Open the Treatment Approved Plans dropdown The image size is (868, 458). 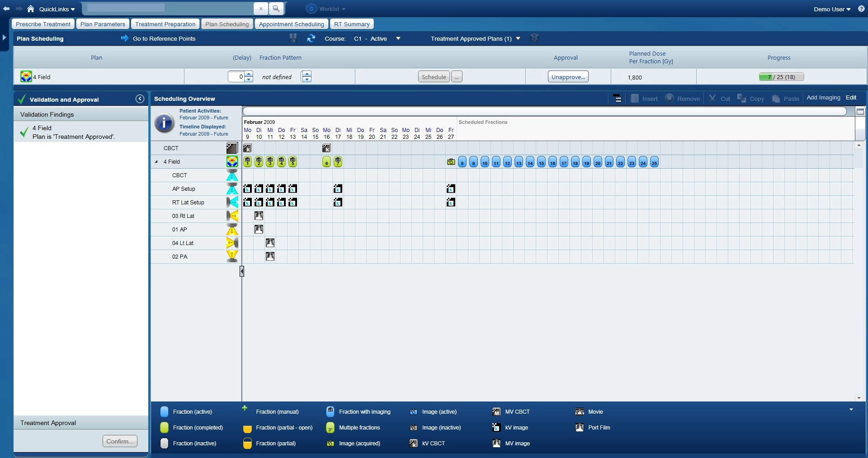[518, 38]
